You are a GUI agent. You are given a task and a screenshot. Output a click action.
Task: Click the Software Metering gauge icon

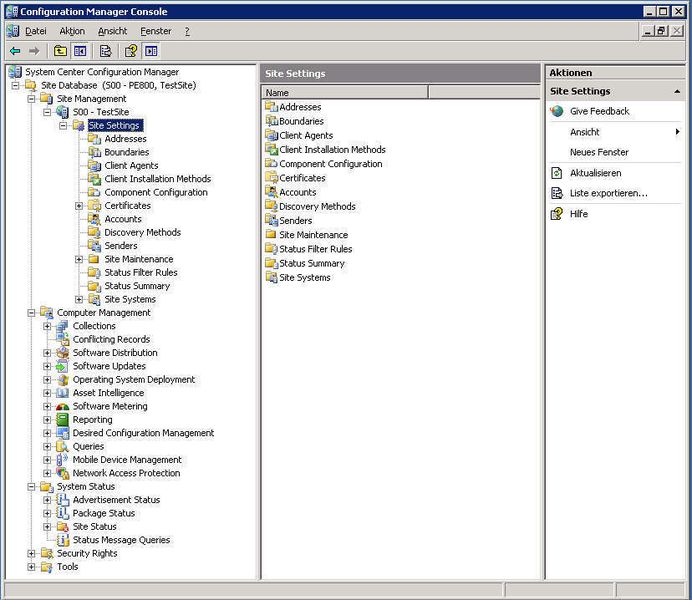click(63, 406)
